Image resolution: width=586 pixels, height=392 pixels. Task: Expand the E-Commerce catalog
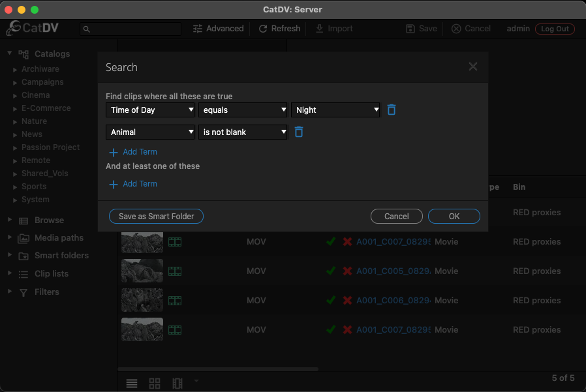tap(15, 109)
